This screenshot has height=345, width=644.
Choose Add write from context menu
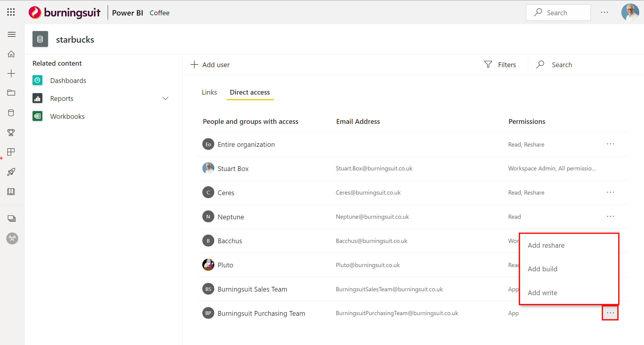(x=542, y=293)
